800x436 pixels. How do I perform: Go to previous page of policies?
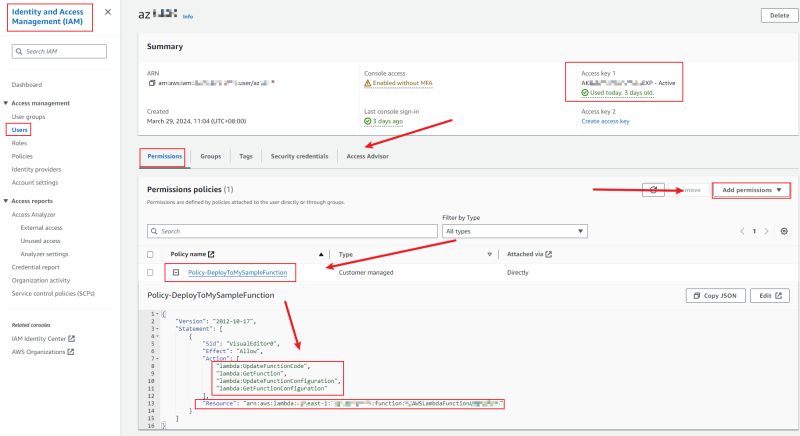pos(742,232)
